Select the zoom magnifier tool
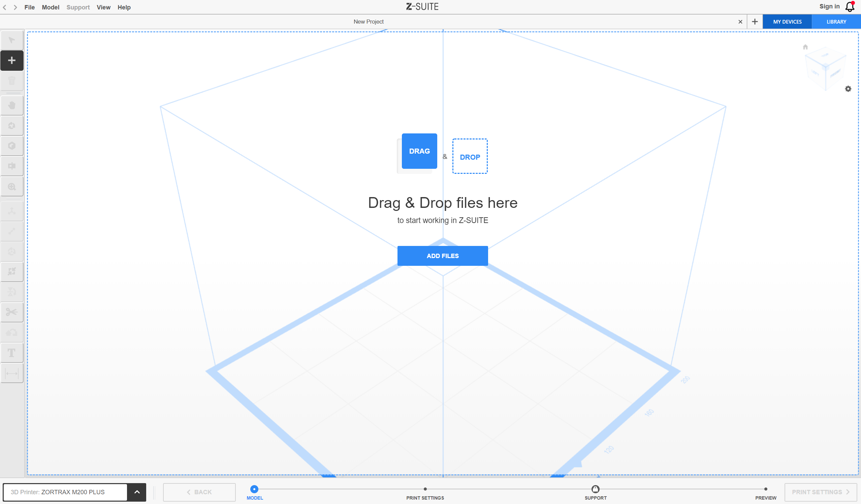Image resolution: width=861 pixels, height=504 pixels. [x=12, y=187]
